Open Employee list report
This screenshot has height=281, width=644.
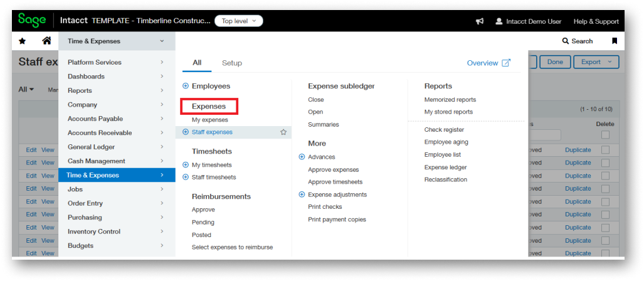point(443,154)
